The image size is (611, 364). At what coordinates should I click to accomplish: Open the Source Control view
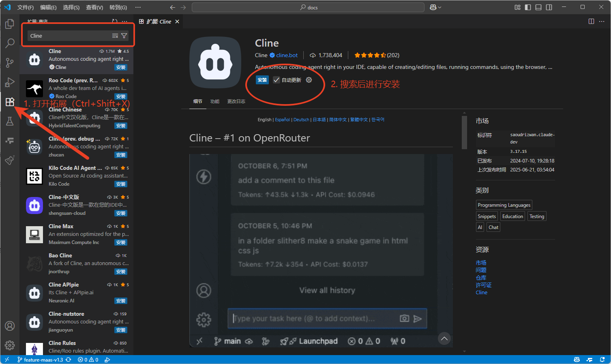click(x=10, y=62)
